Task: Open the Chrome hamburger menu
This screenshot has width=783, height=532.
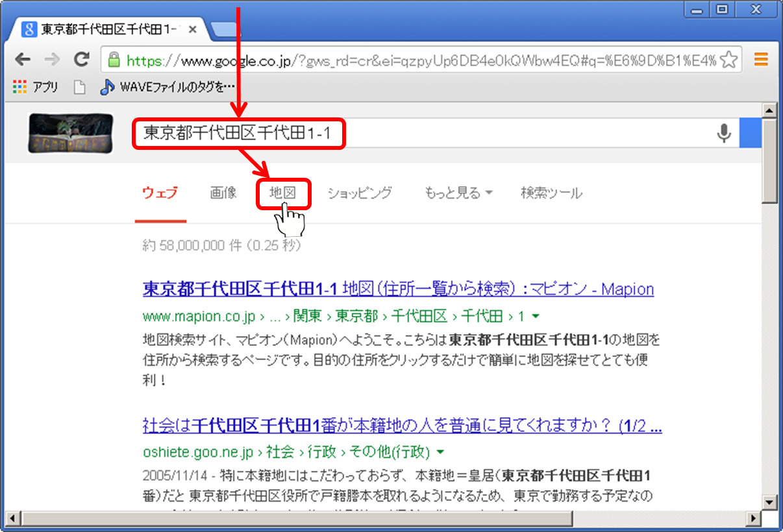Action: click(761, 60)
